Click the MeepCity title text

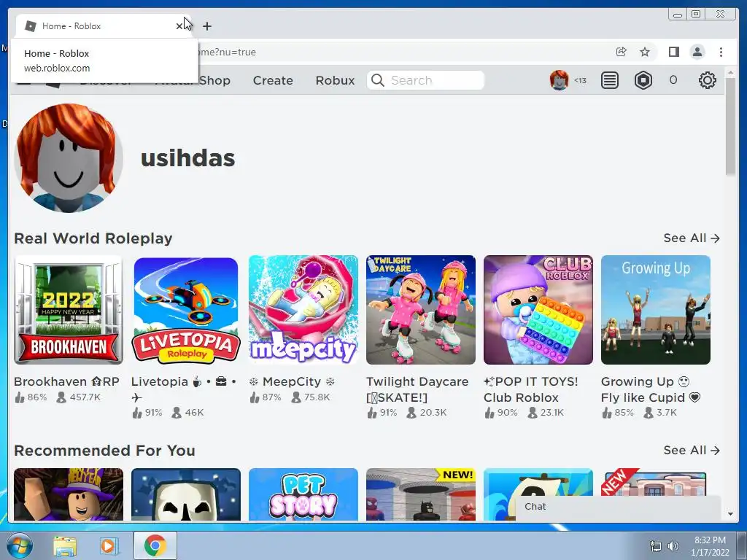(x=292, y=382)
